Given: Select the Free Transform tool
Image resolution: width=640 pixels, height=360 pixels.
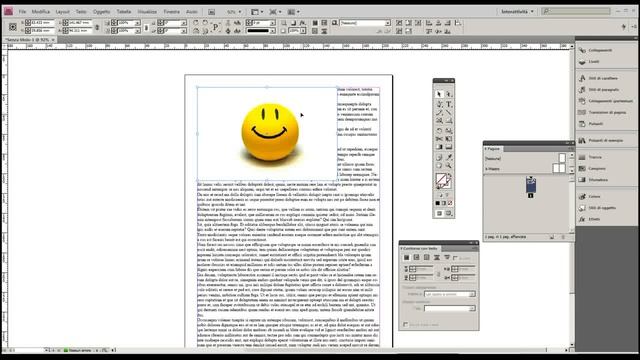Looking at the screenshot, I should (449, 139).
